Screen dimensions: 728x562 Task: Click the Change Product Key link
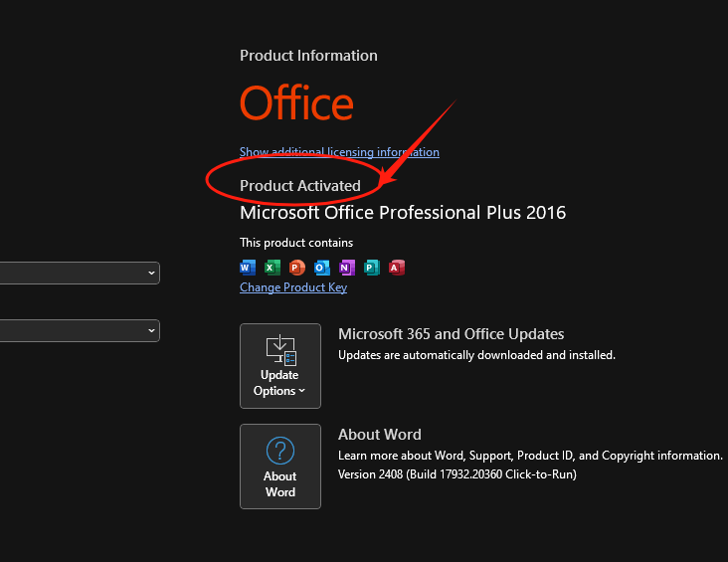click(293, 287)
